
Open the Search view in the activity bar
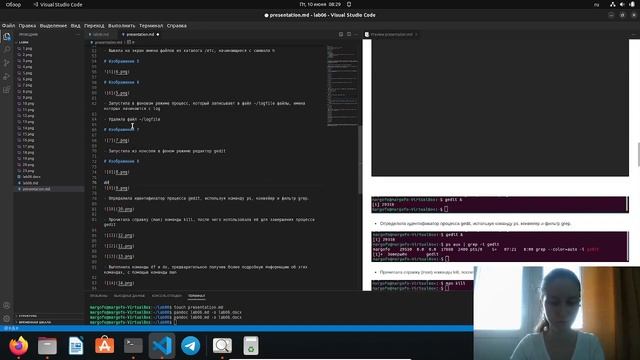click(7, 50)
